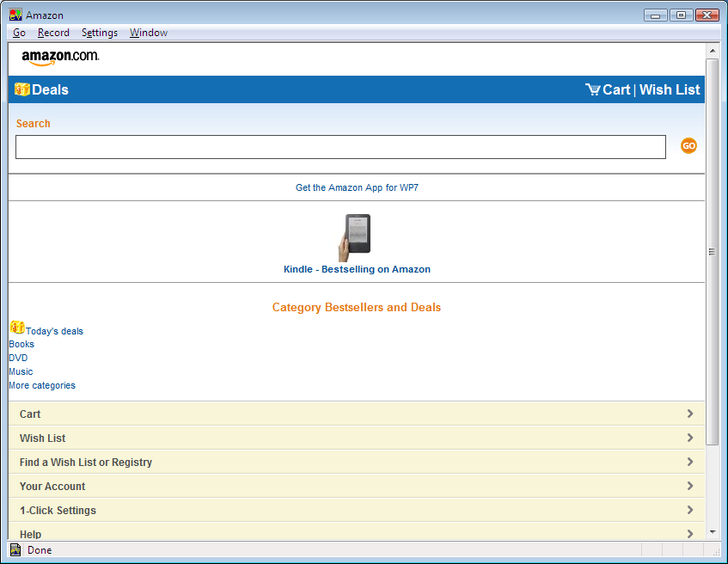Expand the 1-Click Settings row chevron
Screen dimensions: 728x564
(x=690, y=510)
